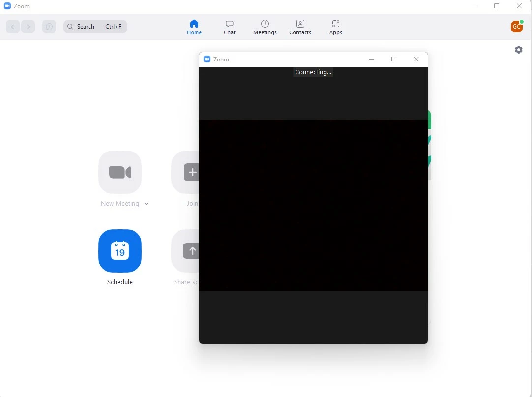Click the history clock icon beside Search
Viewport: 532px width, 397px height.
[x=49, y=27]
